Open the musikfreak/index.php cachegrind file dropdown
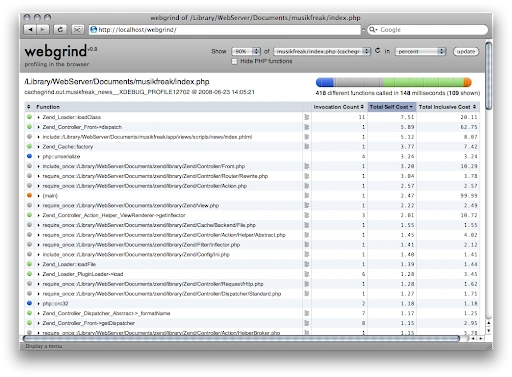Viewport: 512px width, 377px height. click(x=322, y=51)
